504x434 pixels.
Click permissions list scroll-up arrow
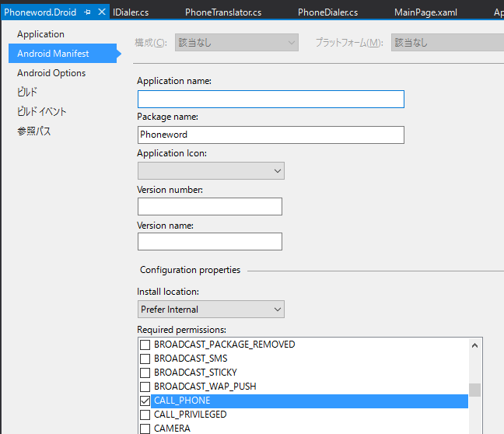[474, 345]
